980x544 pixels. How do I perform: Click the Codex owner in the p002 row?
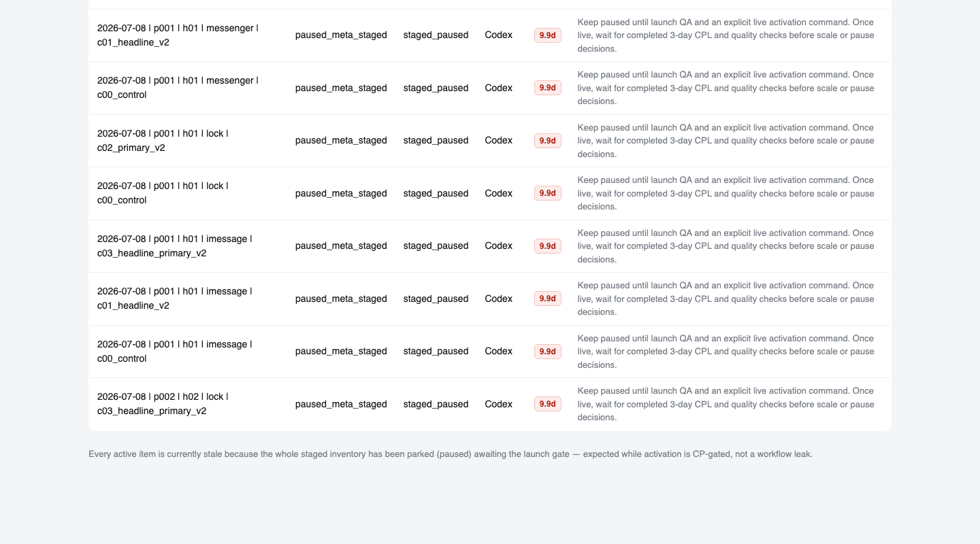(498, 404)
